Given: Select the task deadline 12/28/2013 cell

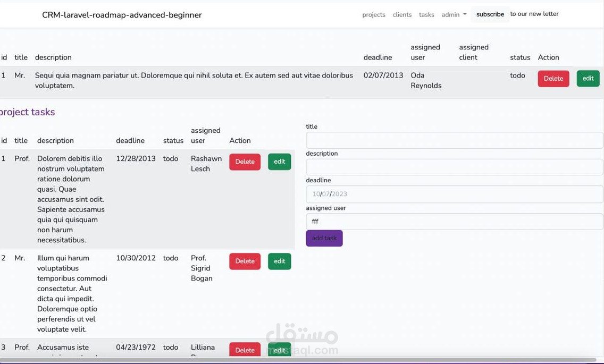Looking at the screenshot, I should (136, 159).
